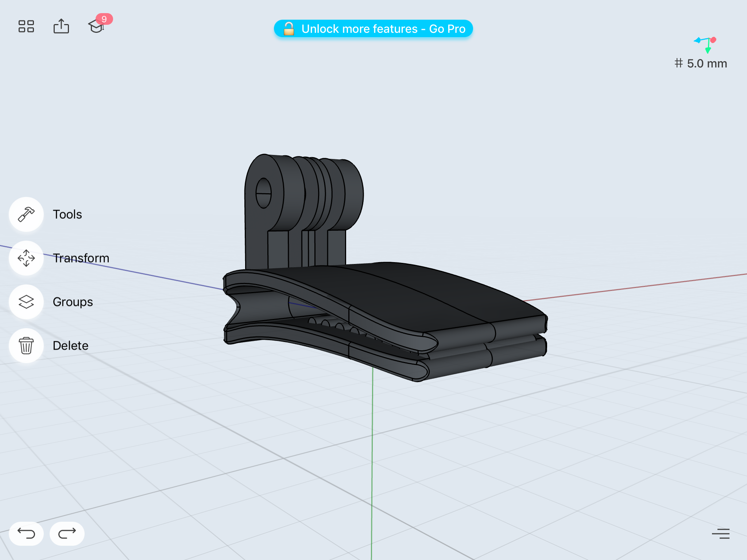747x560 pixels.
Task: Open the designs grid view icon
Action: 26,26
